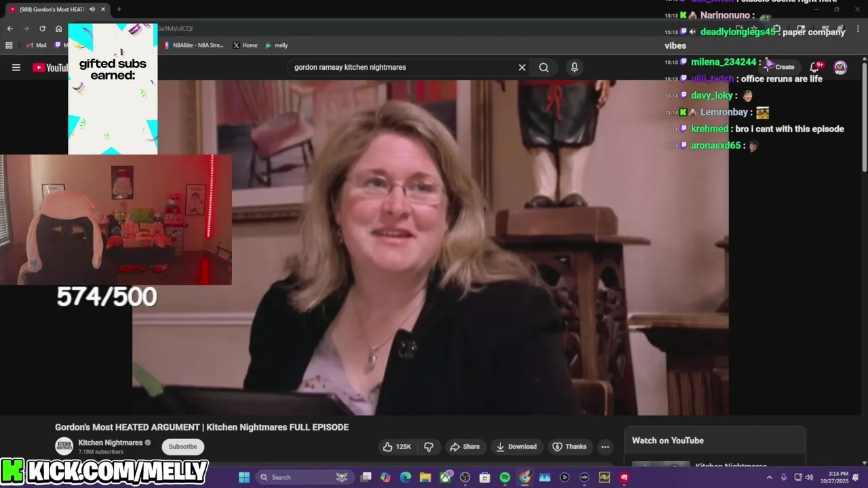Viewport: 868px width, 488px height.
Task: Mute the tab audio speaker icon
Action: (92, 9)
